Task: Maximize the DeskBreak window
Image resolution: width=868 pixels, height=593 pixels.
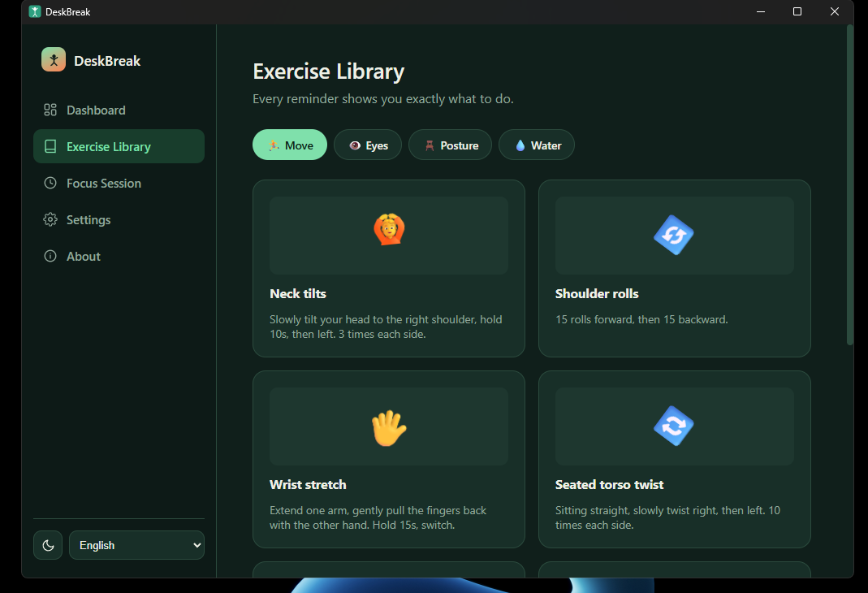Action: pos(797,11)
